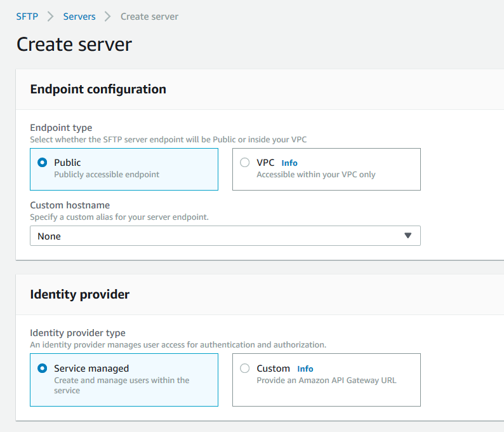Click 'Create and manage users' description text

pos(122,381)
